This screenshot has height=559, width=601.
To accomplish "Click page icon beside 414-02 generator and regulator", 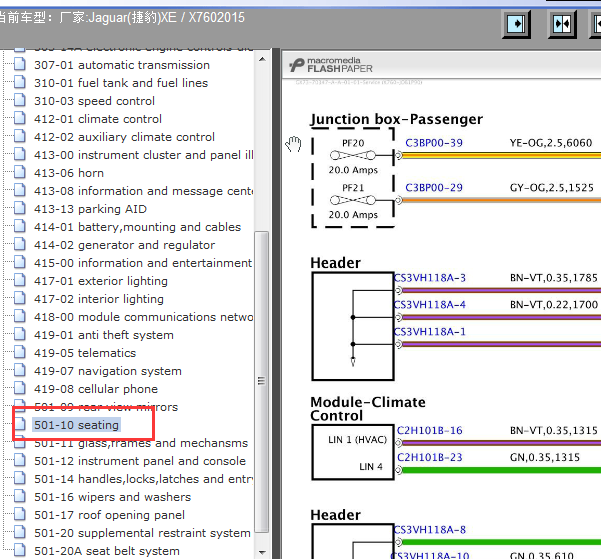I will [20, 245].
